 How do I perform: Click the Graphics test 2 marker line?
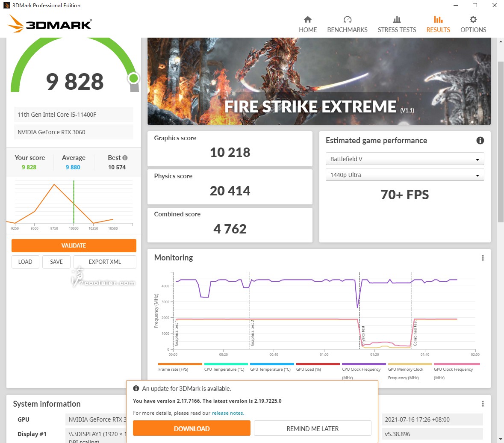249,310
